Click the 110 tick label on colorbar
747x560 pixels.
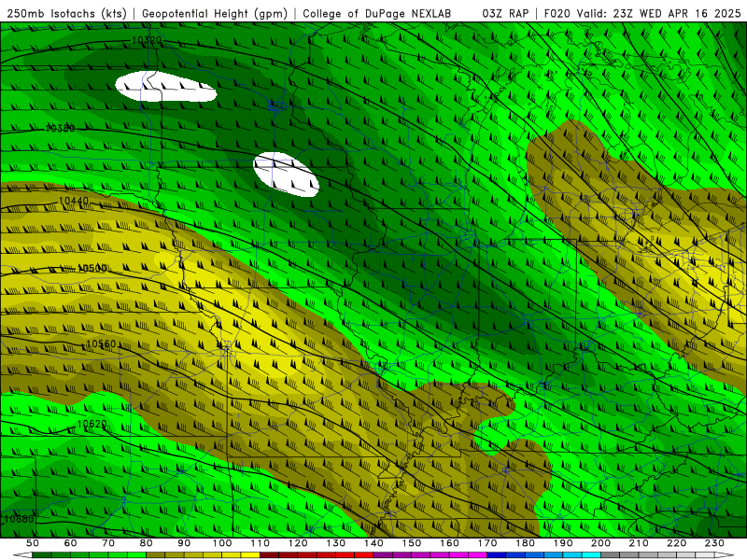pyautogui.click(x=261, y=543)
